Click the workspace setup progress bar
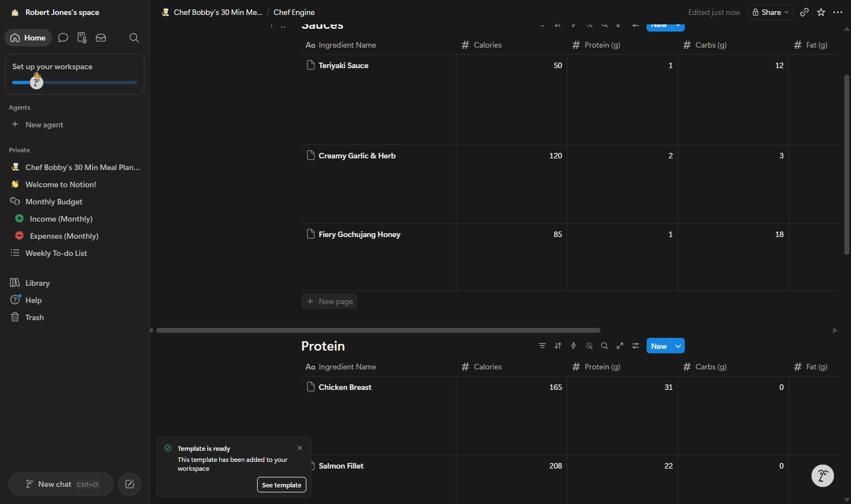 (x=75, y=83)
